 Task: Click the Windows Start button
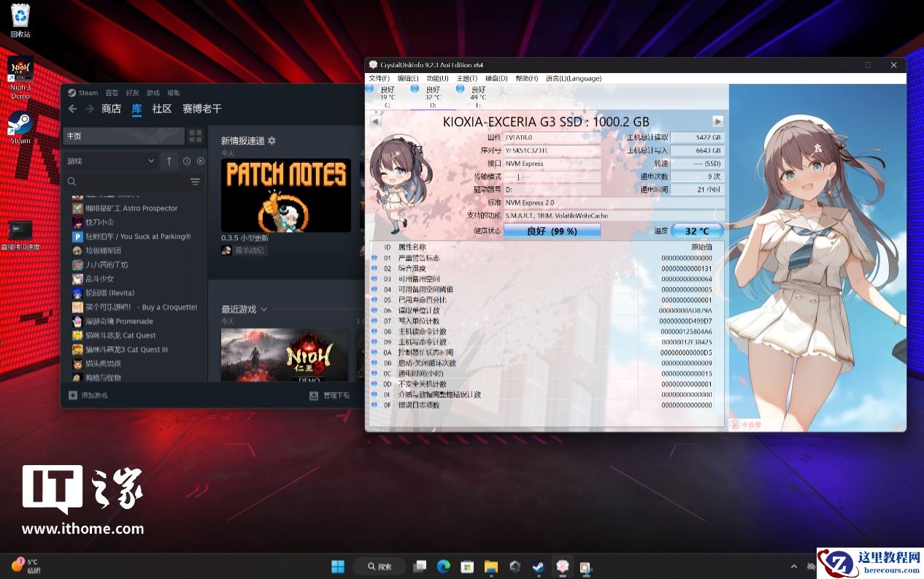coord(338,567)
